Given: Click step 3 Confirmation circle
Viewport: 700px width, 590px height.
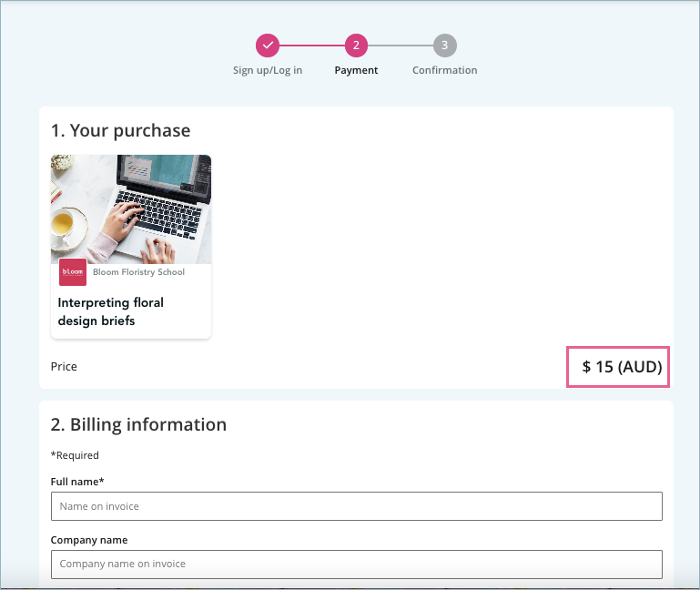Looking at the screenshot, I should [444, 46].
